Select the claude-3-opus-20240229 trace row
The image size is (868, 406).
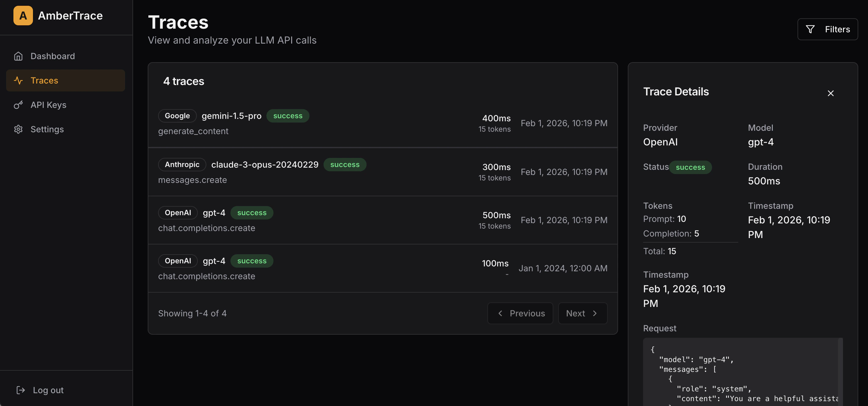pos(382,172)
